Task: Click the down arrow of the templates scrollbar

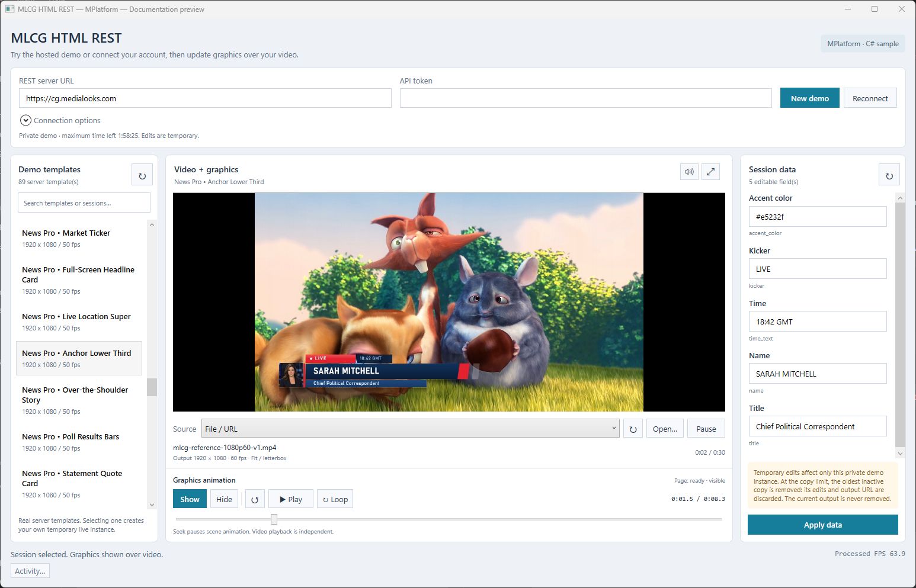Action: (152, 505)
